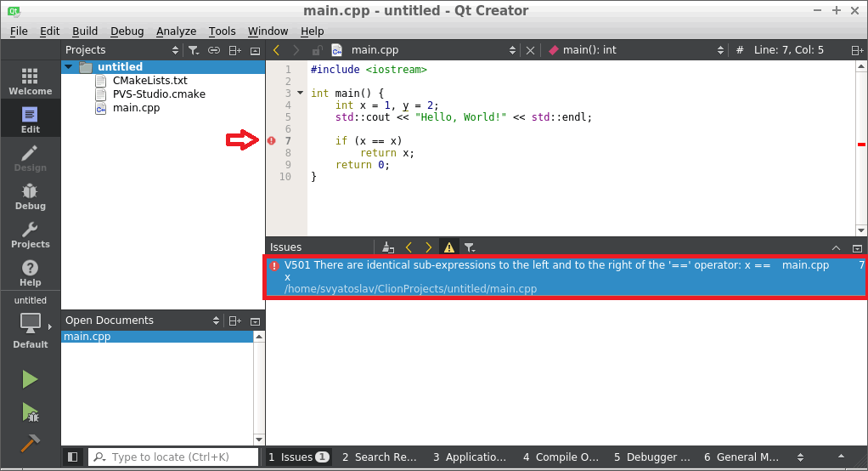Screen dimensions: 868x471
Task: Open the Issues category filter
Action: (470, 247)
